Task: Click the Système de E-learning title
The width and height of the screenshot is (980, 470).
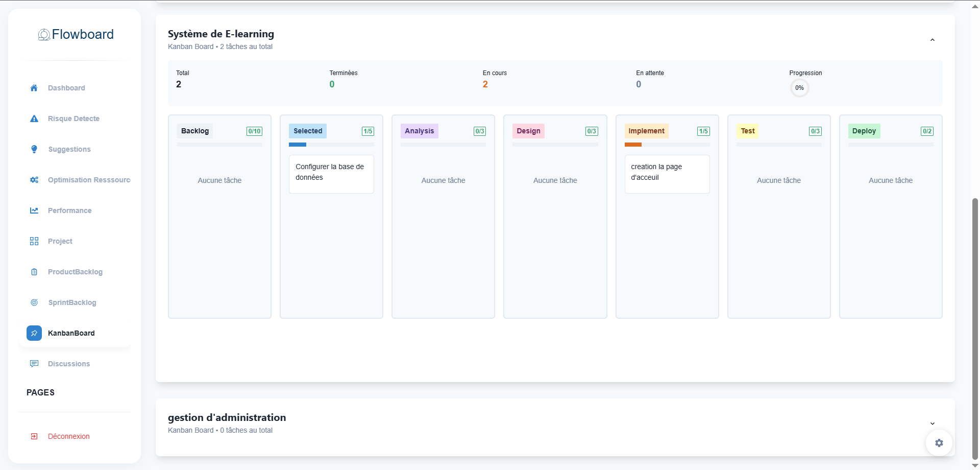Action: coord(221,34)
